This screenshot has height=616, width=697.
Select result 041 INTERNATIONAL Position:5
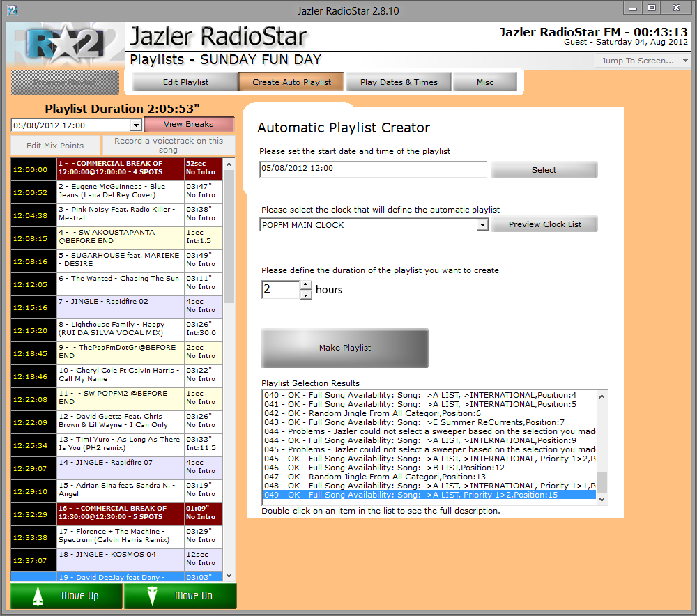point(429,404)
